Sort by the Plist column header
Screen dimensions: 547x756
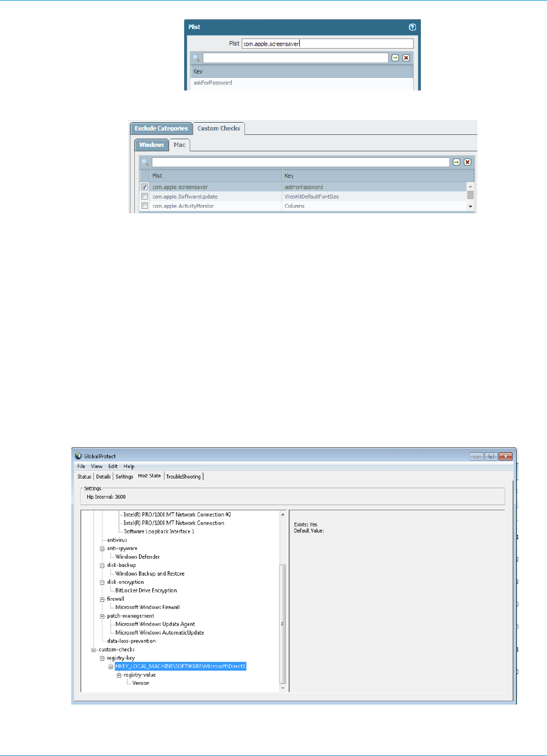[216, 175]
